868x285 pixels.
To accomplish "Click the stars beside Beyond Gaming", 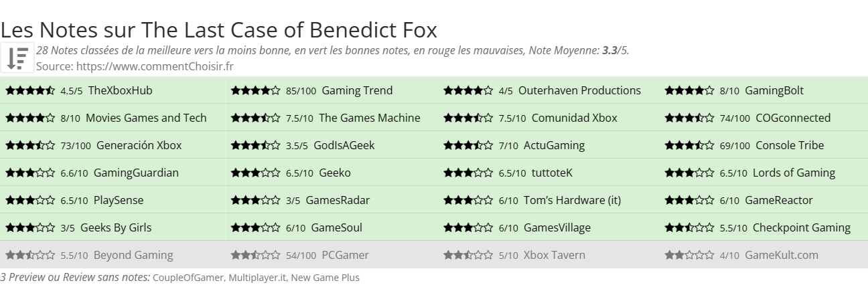I will [30, 255].
